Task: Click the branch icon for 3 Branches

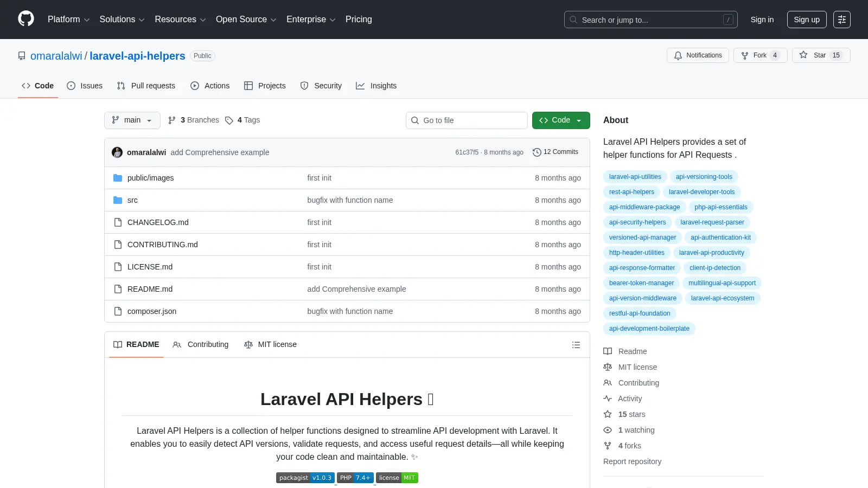Action: (172, 120)
